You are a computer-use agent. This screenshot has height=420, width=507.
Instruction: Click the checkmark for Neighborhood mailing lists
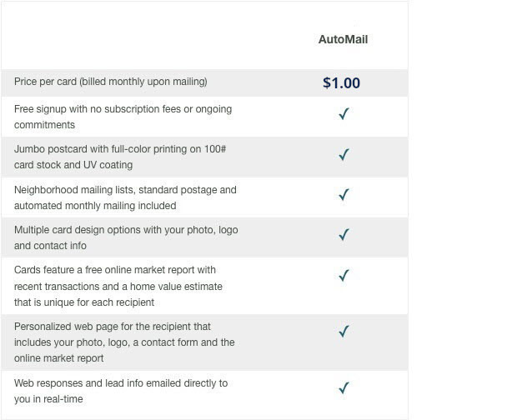tap(343, 195)
